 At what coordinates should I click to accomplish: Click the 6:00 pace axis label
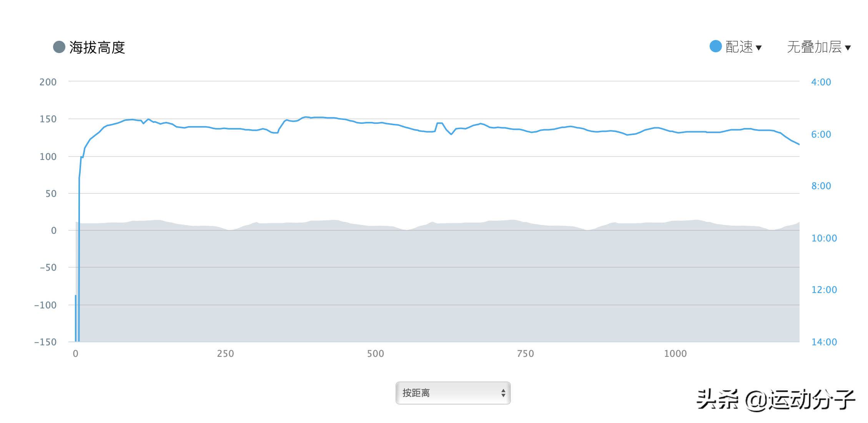821,134
